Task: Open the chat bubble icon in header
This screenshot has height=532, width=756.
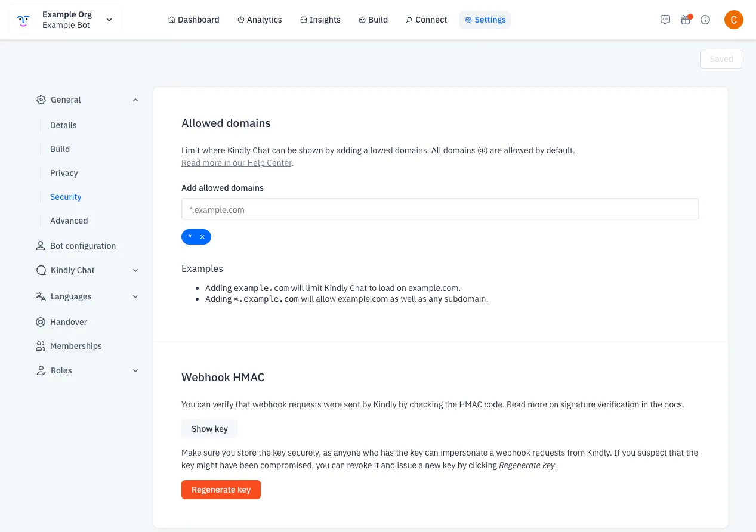Action: [x=665, y=20]
